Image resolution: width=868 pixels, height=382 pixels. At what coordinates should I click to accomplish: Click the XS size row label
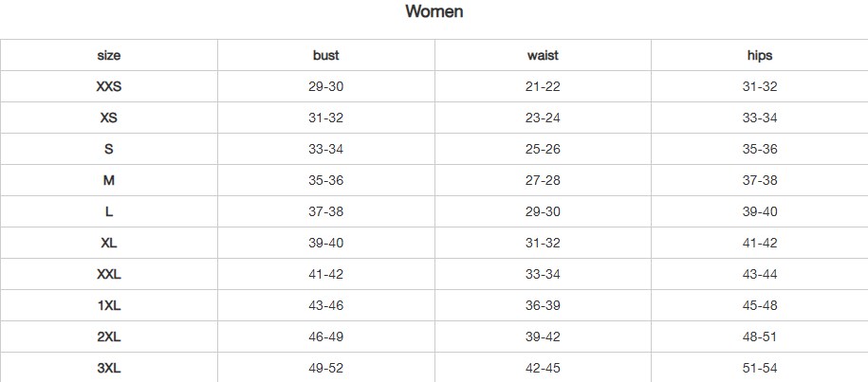click(x=109, y=118)
